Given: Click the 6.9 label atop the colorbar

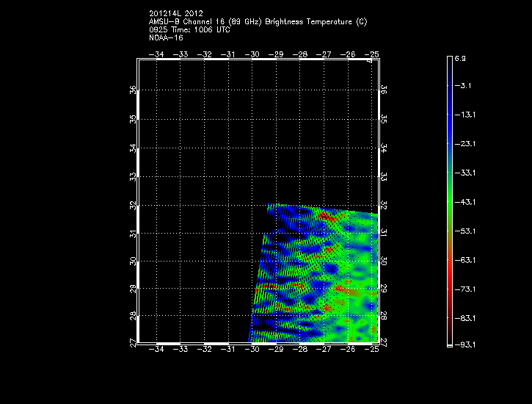Looking at the screenshot, I should pos(460,57).
